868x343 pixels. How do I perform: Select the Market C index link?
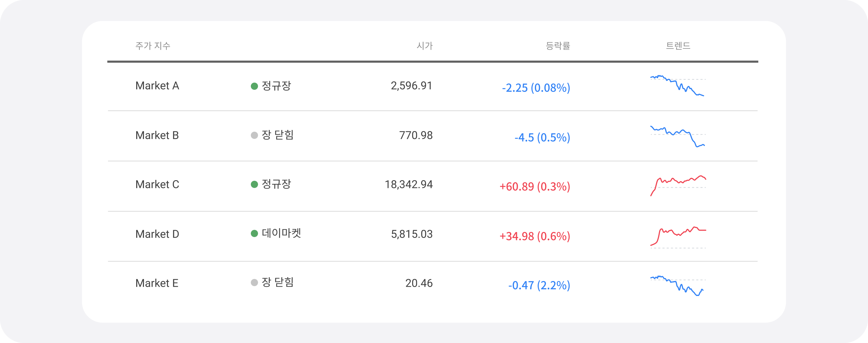[x=157, y=185]
